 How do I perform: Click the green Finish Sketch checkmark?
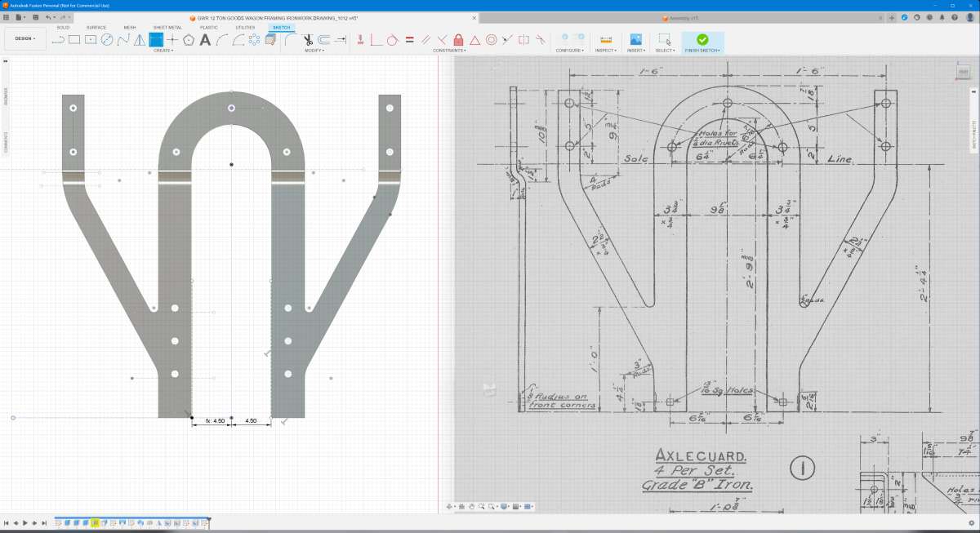(702, 38)
